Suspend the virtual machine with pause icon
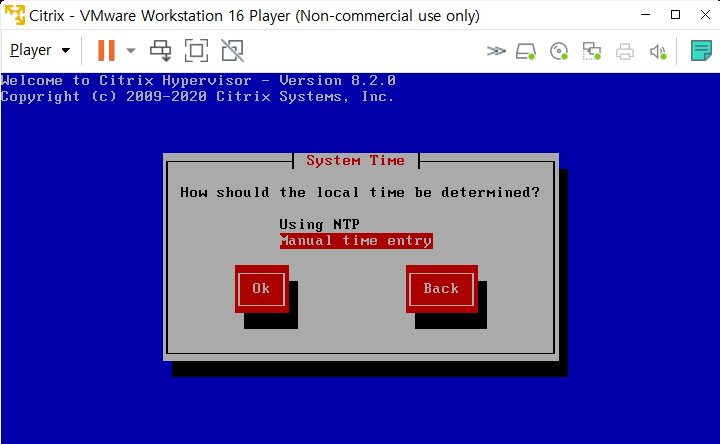Screen dimensions: 720x444 coord(106,51)
